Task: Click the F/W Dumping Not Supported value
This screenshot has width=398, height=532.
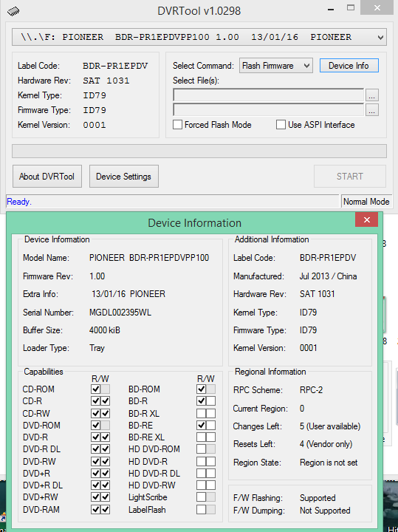Action: tap(325, 511)
